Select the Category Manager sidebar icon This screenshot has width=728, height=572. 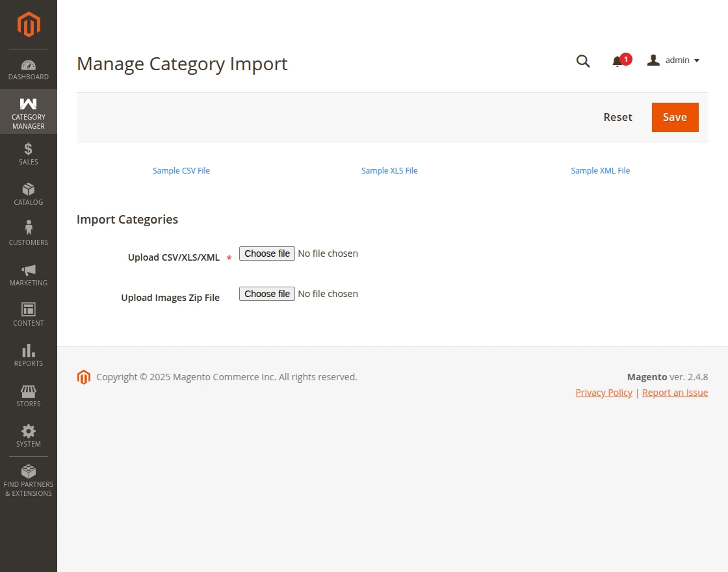tap(28, 112)
